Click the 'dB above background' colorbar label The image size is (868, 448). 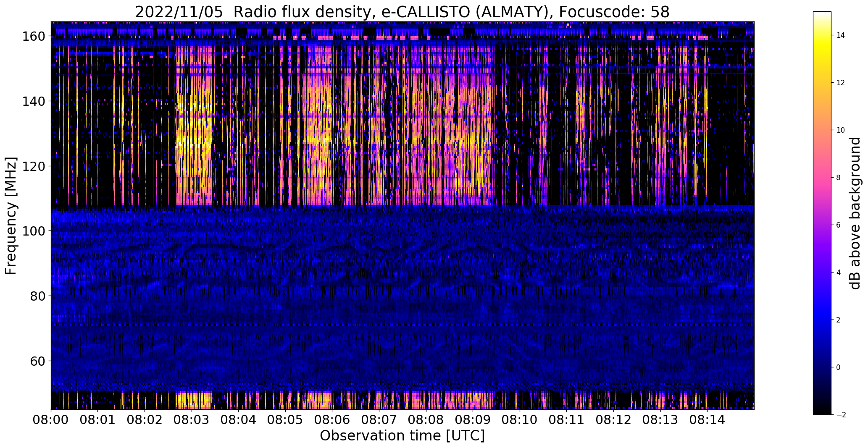[x=855, y=213]
